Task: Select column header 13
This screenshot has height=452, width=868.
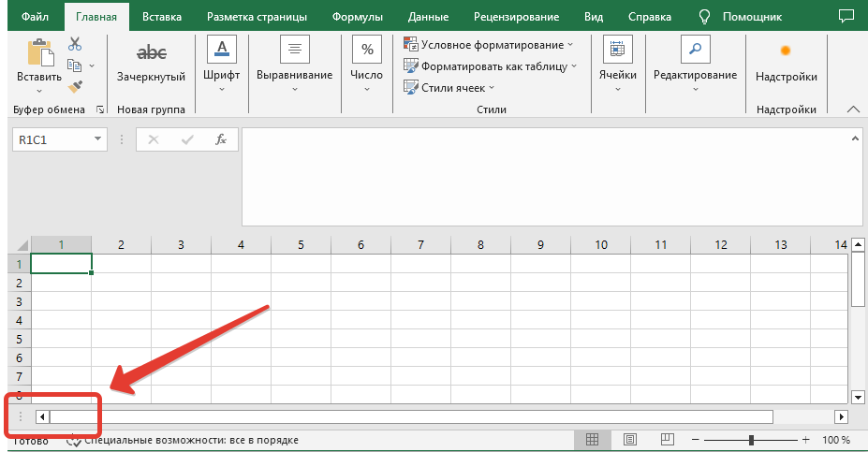Action: (x=781, y=244)
